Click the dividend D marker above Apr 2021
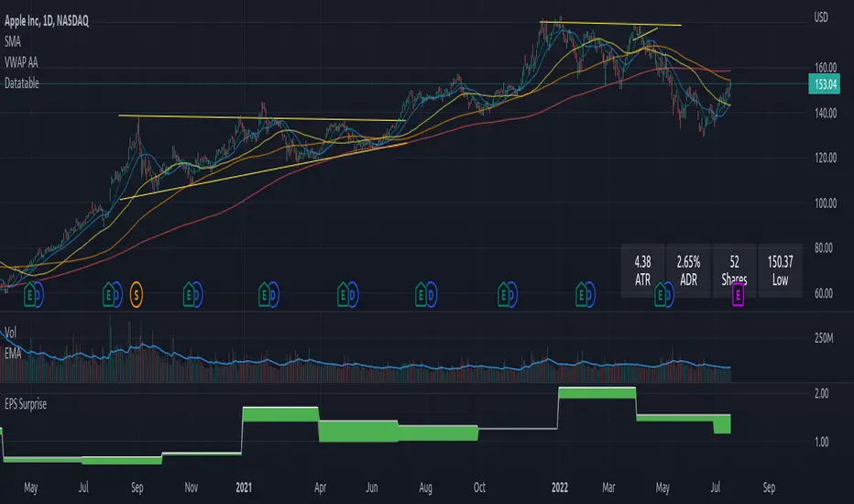854x504 pixels. pyautogui.click(x=354, y=294)
